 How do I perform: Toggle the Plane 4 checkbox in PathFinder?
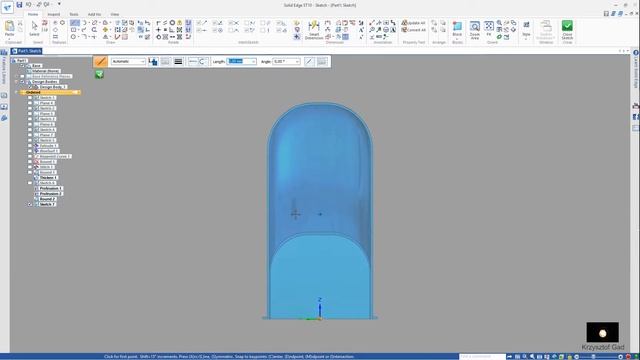click(x=30, y=103)
